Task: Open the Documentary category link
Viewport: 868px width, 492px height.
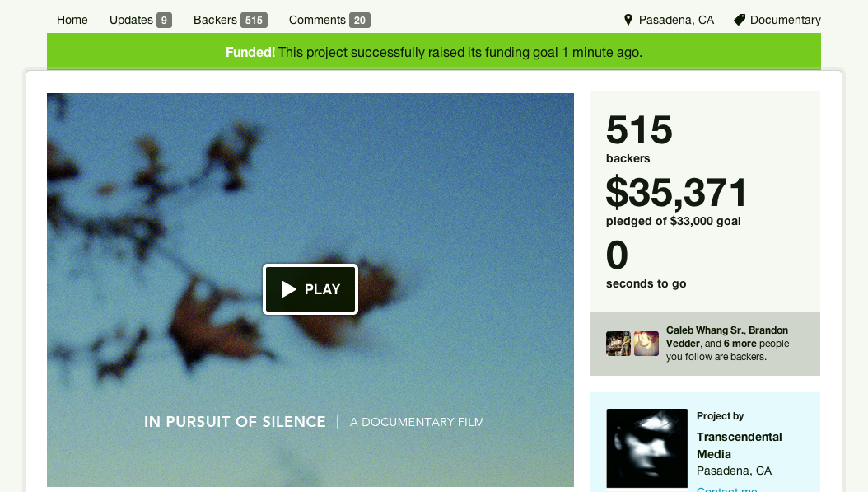Action: (x=785, y=20)
